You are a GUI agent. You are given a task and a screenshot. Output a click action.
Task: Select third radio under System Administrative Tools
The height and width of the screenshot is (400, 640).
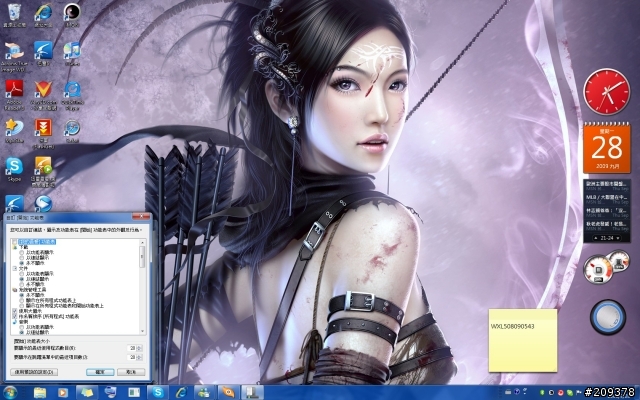tap(21, 306)
